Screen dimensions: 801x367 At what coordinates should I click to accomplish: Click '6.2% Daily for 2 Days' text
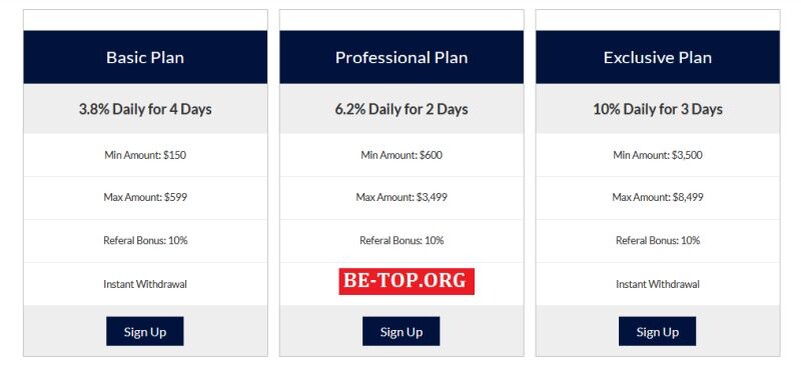click(402, 109)
